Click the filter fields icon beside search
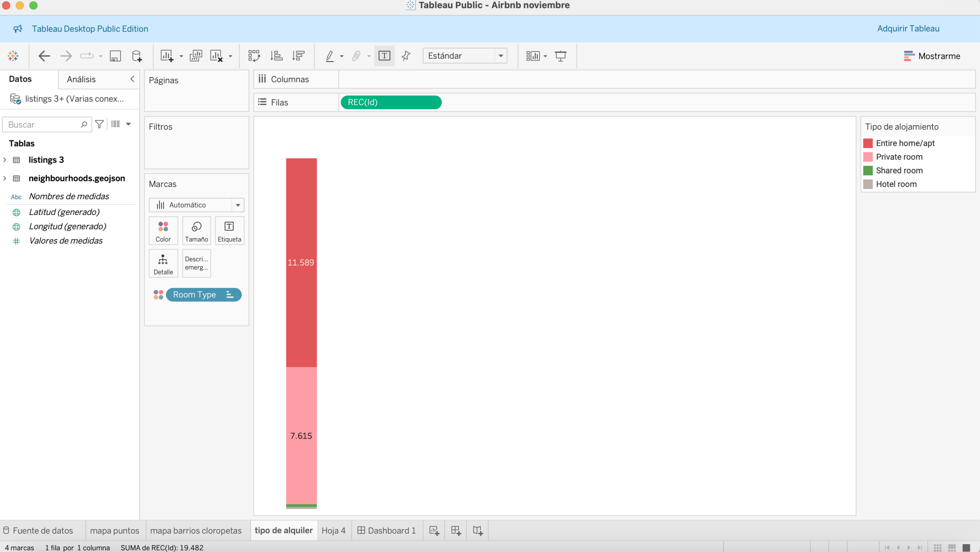 (99, 124)
